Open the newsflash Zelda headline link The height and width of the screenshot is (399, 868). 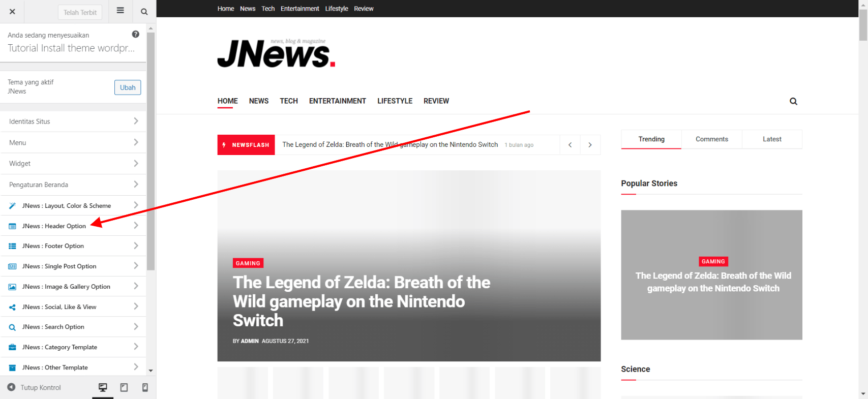390,145
